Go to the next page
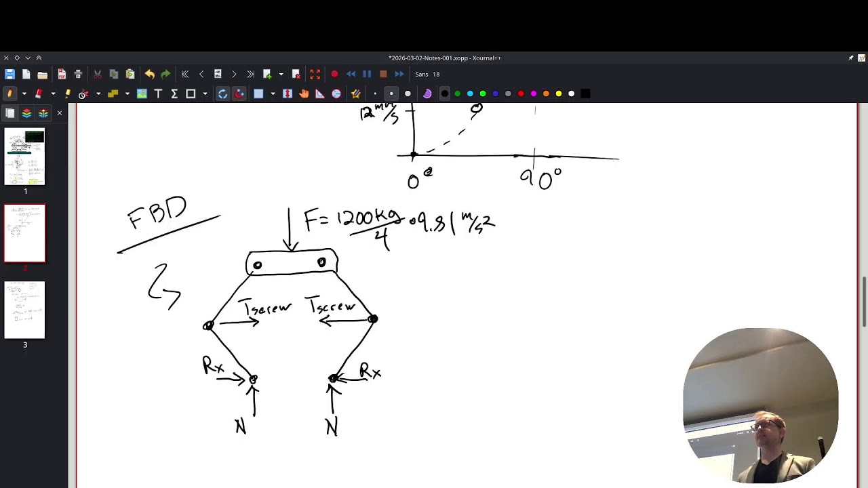Image resolution: width=868 pixels, height=488 pixels. pyautogui.click(x=234, y=74)
